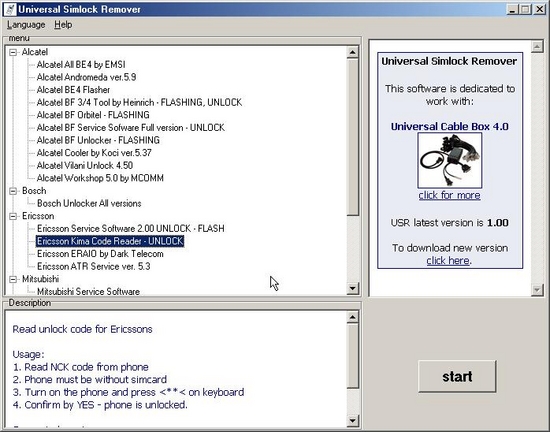This screenshot has height=432, width=550.
Task: Select Alcatel Vilani Unlock 4.50
Action: click(x=85, y=166)
